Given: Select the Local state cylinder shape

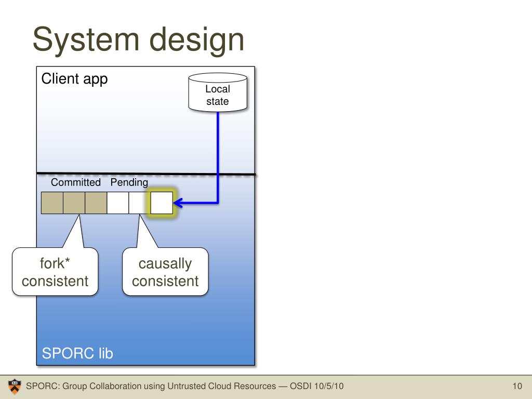Looking at the screenshot, I should 218,92.
